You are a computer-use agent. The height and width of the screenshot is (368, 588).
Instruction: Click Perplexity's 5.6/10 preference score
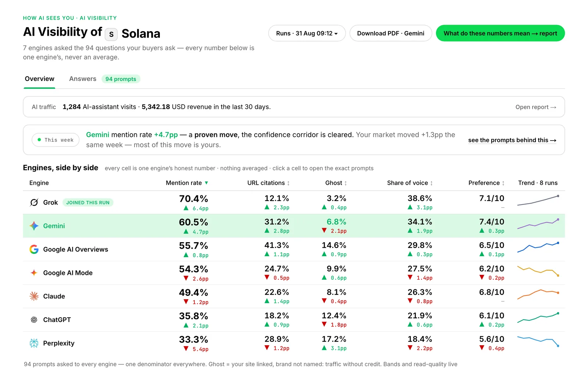pos(492,339)
